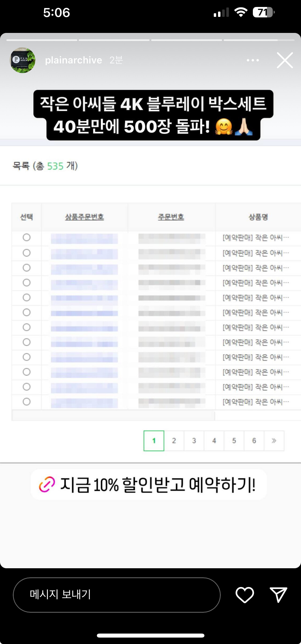Screen dimensions: 301x644
Task: Close the story with the X
Action: tap(285, 60)
